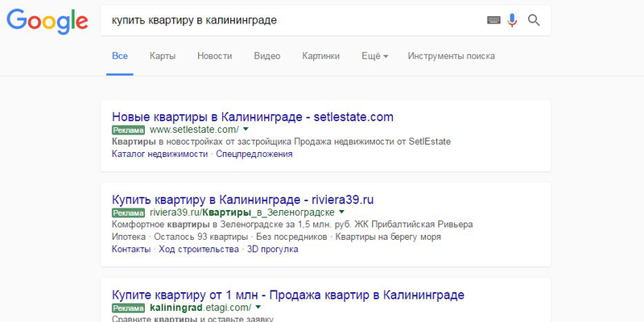Open "Новые квартиры в Калининграде" result

252,117
